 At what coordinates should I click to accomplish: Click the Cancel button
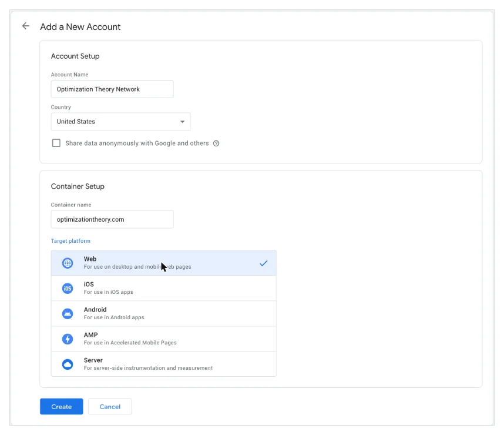click(110, 406)
